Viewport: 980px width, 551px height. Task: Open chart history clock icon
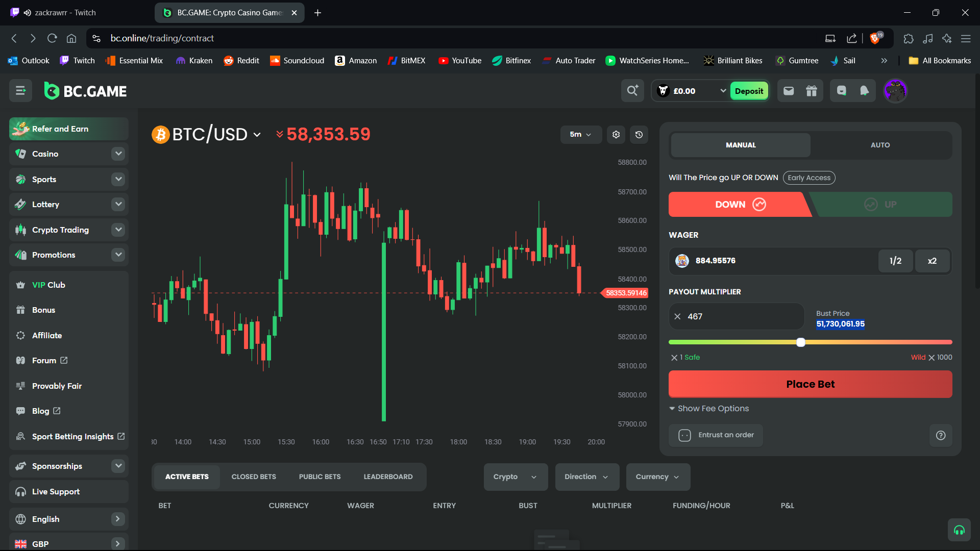tap(639, 135)
